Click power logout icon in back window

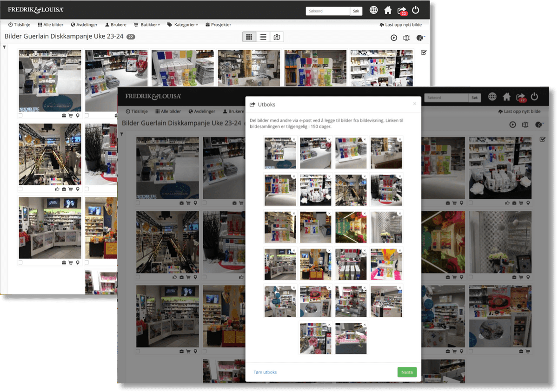coord(416,10)
